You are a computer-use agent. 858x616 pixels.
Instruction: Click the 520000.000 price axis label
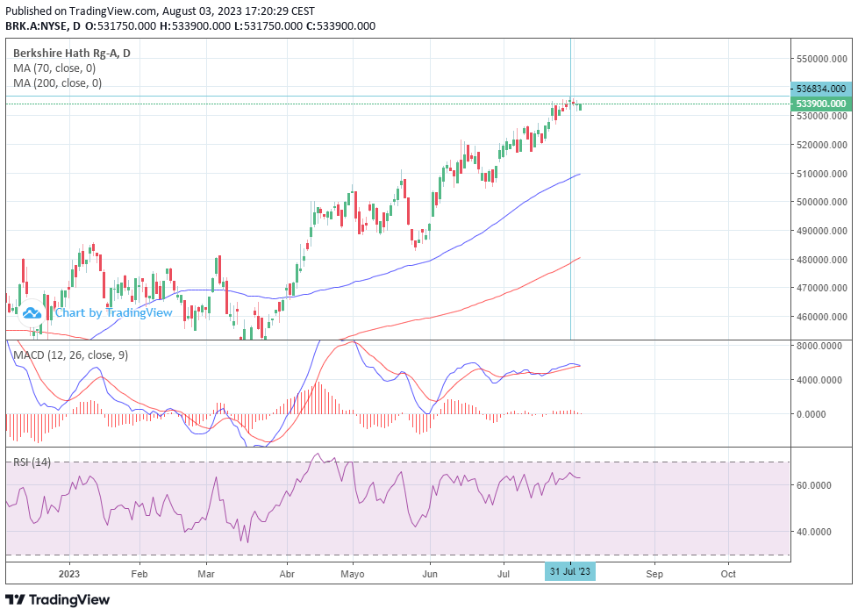coord(822,145)
